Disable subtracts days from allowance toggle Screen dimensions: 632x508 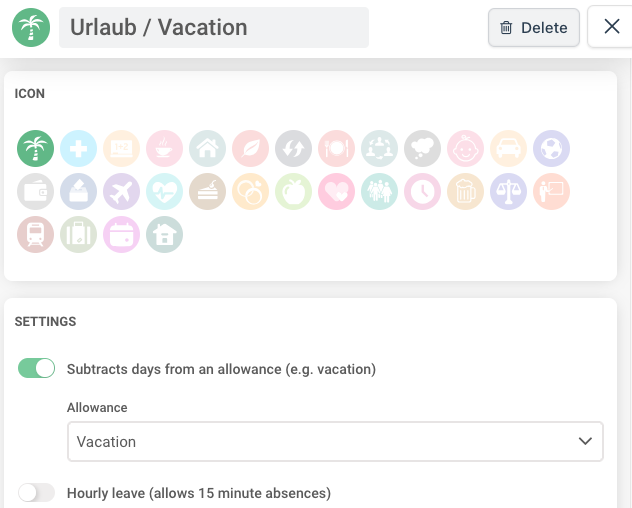click(x=36, y=368)
